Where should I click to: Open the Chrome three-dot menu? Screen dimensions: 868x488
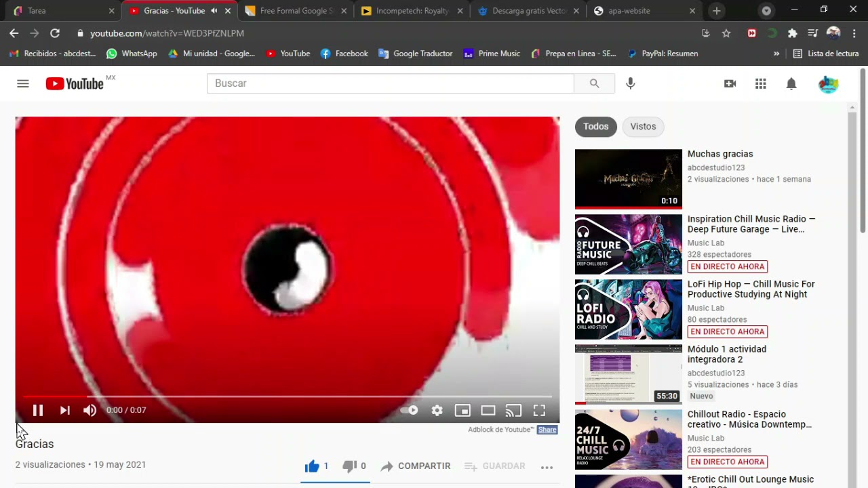854,33
